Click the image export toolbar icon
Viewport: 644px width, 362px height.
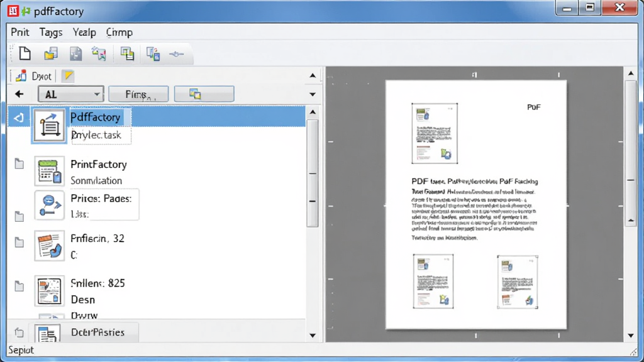99,54
